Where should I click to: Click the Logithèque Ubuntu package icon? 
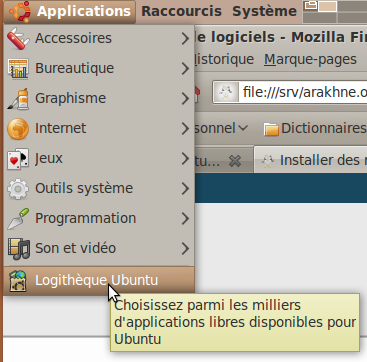(18, 281)
